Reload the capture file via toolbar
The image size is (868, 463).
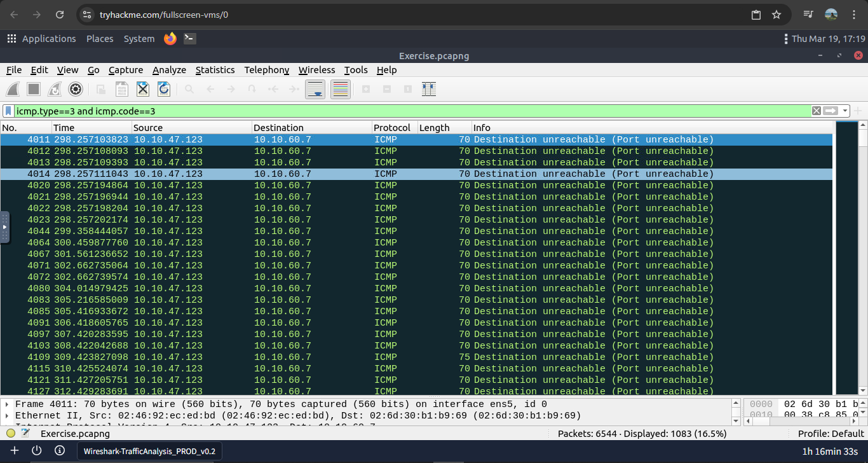[x=164, y=90]
